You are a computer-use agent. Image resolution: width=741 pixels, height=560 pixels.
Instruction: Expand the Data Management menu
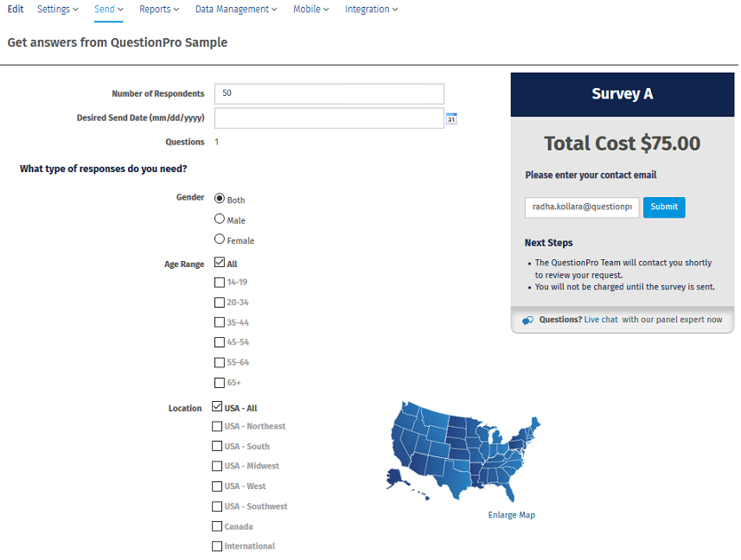pos(236,9)
